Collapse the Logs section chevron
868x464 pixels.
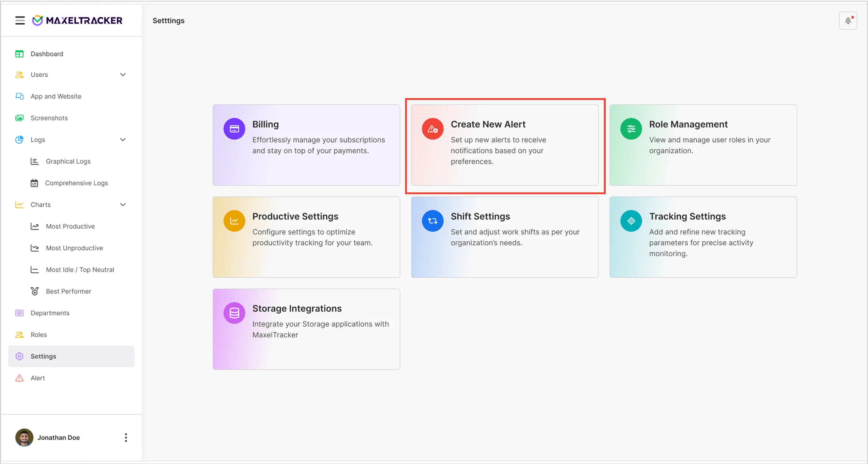(x=123, y=139)
